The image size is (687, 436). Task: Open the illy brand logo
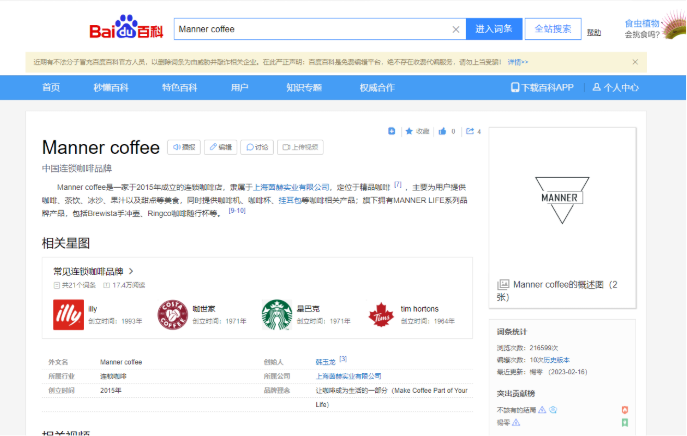(x=68, y=315)
